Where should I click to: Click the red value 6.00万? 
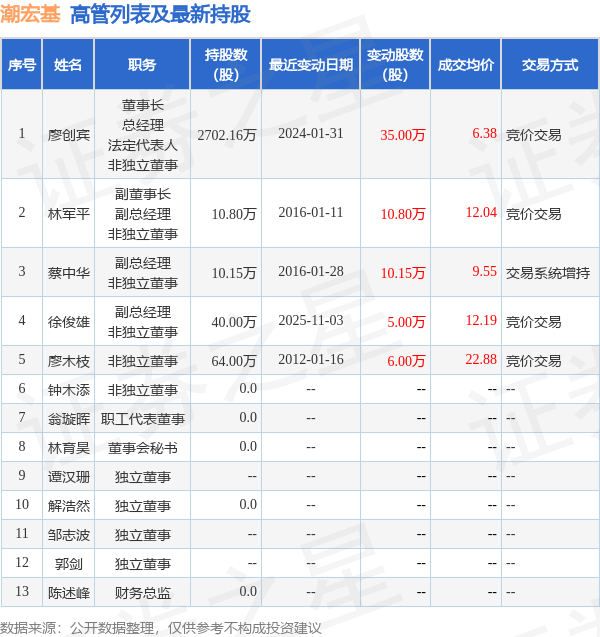coord(406,361)
